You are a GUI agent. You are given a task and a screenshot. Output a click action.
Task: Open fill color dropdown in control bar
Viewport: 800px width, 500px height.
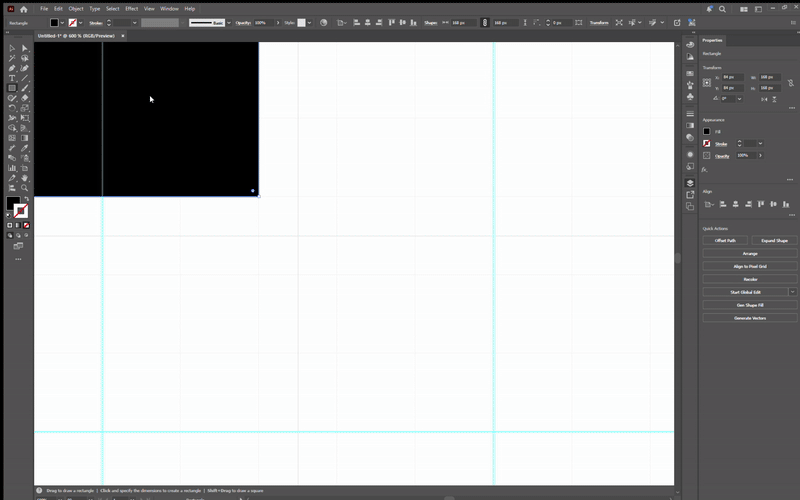62,22
